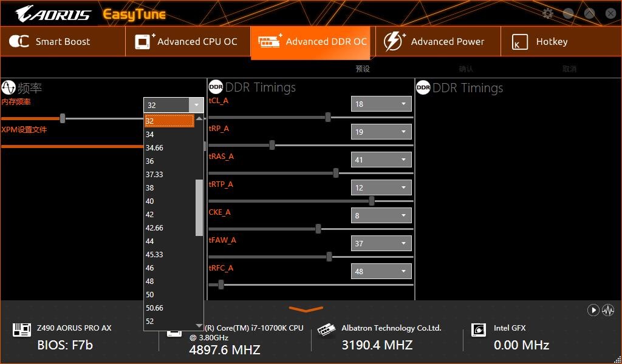Click the tRAS_A slider handle
Viewport: 622px width, 364px height.
pyautogui.click(x=336, y=173)
